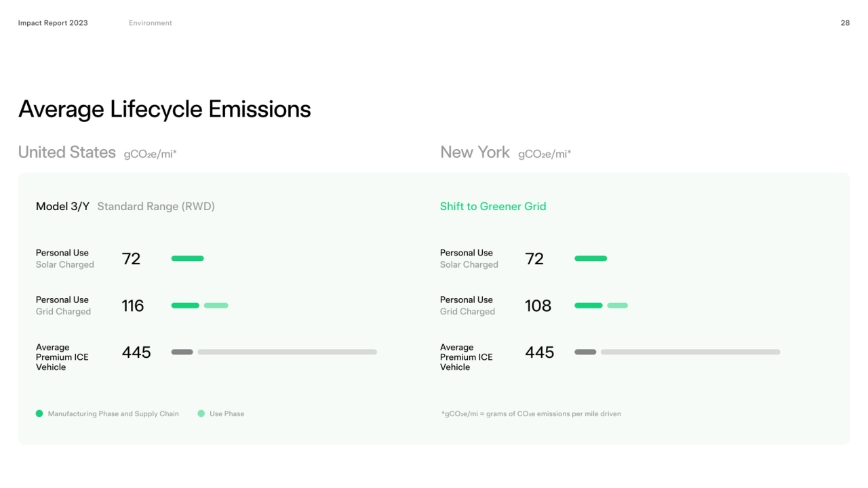Click the 'New York' heading
Viewport: 868px width, 488px height.
point(475,152)
